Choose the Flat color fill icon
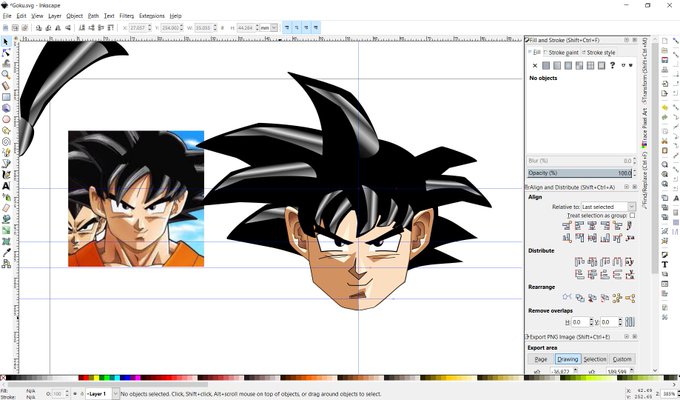The height and width of the screenshot is (400, 680). (546, 66)
